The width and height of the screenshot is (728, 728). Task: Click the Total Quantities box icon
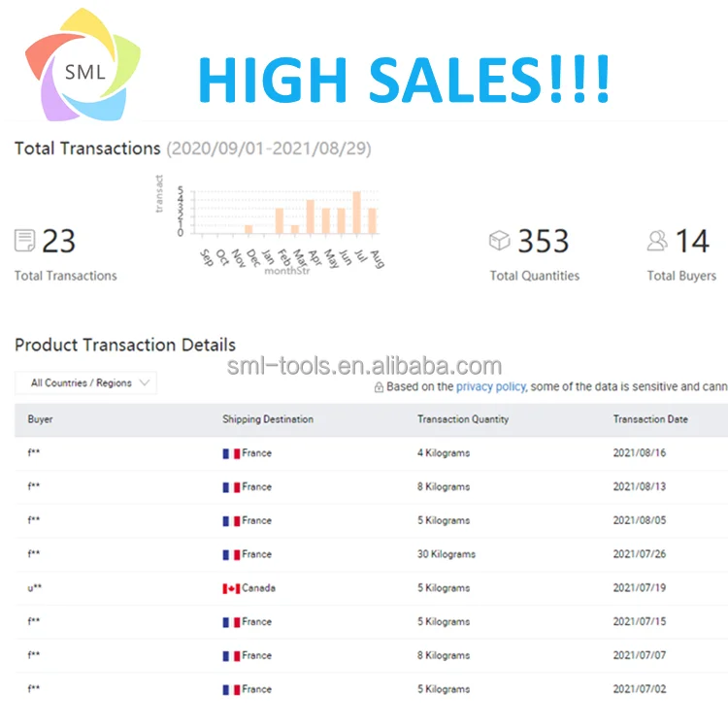[x=499, y=241]
